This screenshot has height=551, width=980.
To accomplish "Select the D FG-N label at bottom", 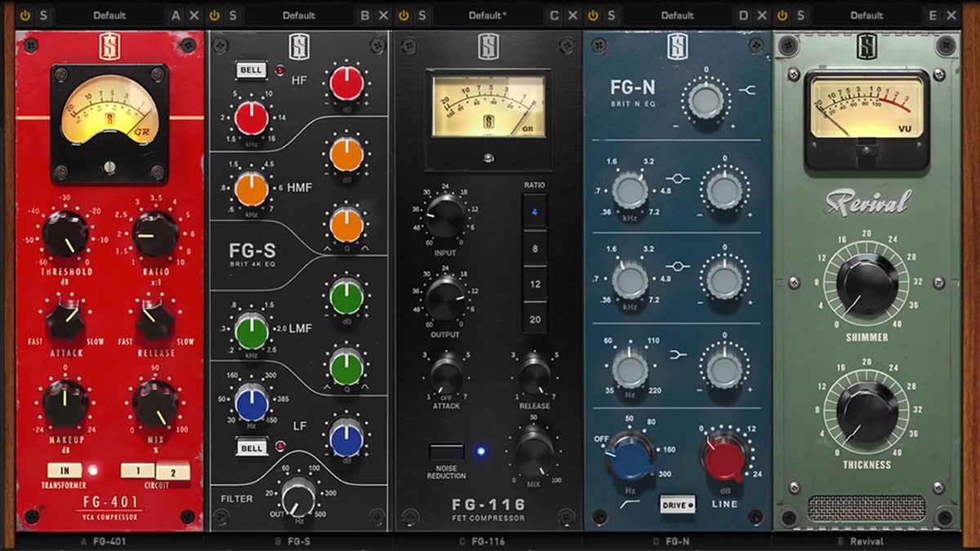I will tap(670, 541).
